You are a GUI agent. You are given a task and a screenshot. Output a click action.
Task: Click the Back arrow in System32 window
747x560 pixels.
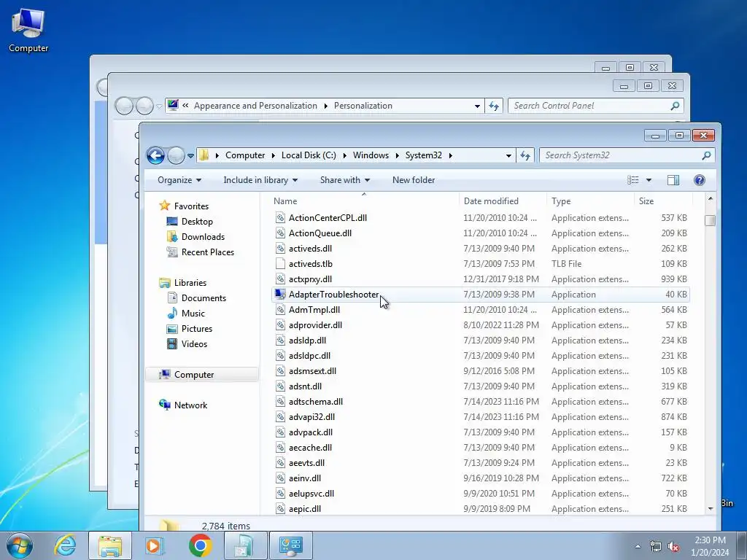[x=155, y=155]
